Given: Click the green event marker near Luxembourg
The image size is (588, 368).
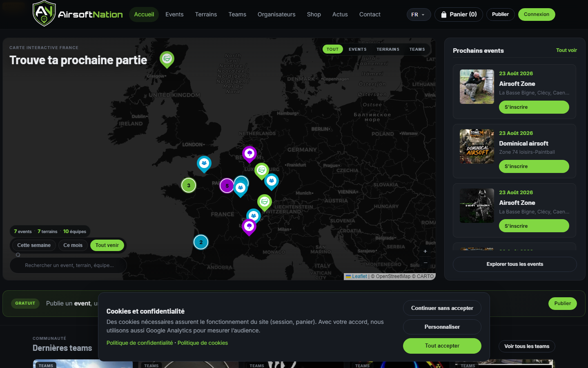Looking at the screenshot, I should click(262, 171).
